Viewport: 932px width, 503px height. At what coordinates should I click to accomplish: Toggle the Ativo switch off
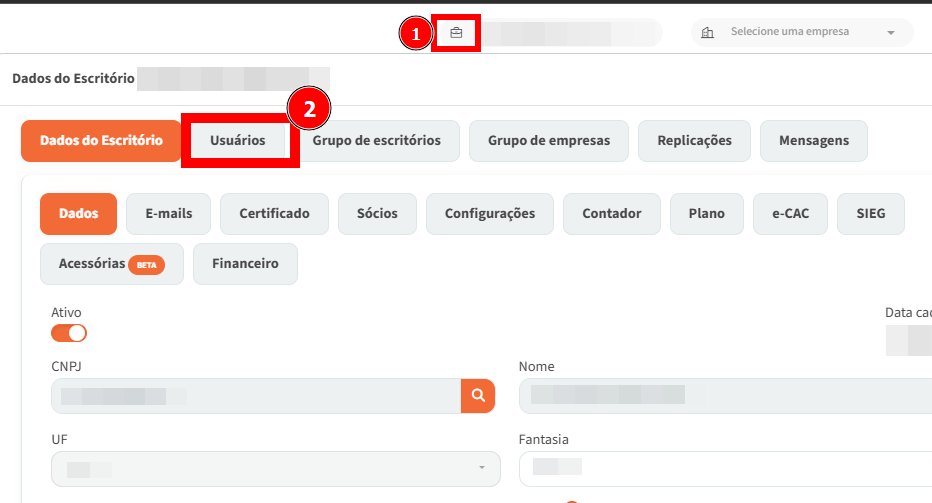point(69,333)
